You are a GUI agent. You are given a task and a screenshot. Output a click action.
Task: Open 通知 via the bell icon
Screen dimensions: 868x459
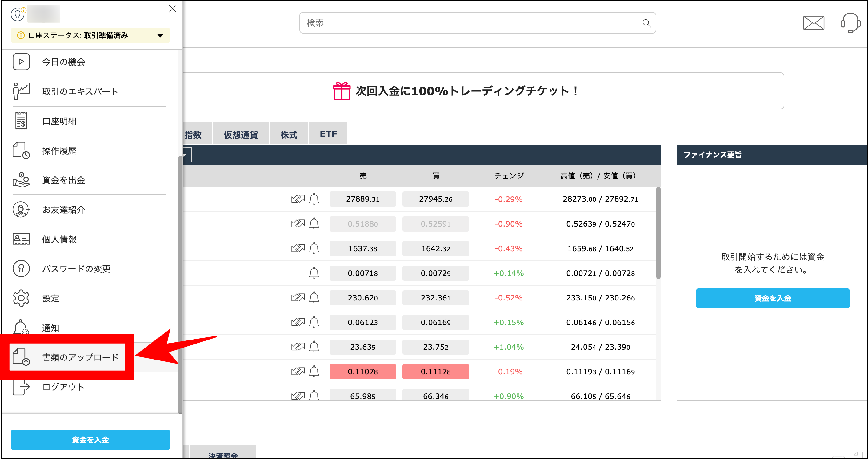(21, 328)
